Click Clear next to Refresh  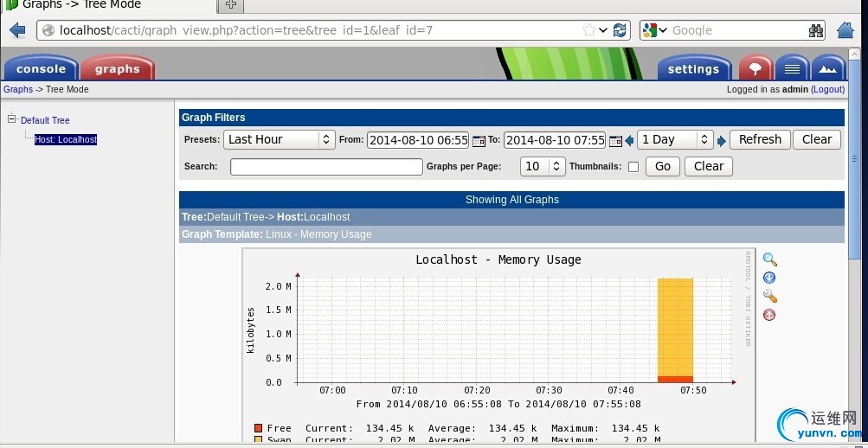tap(817, 139)
